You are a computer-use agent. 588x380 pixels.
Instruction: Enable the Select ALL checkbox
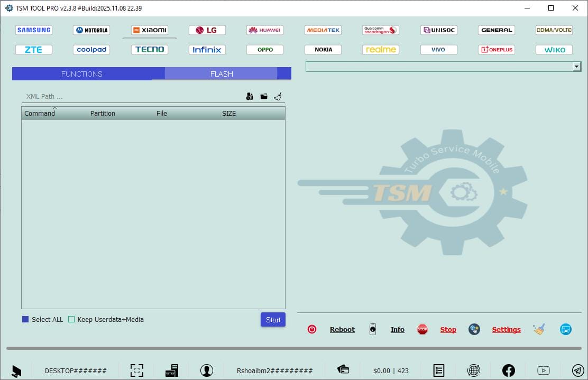(x=24, y=319)
